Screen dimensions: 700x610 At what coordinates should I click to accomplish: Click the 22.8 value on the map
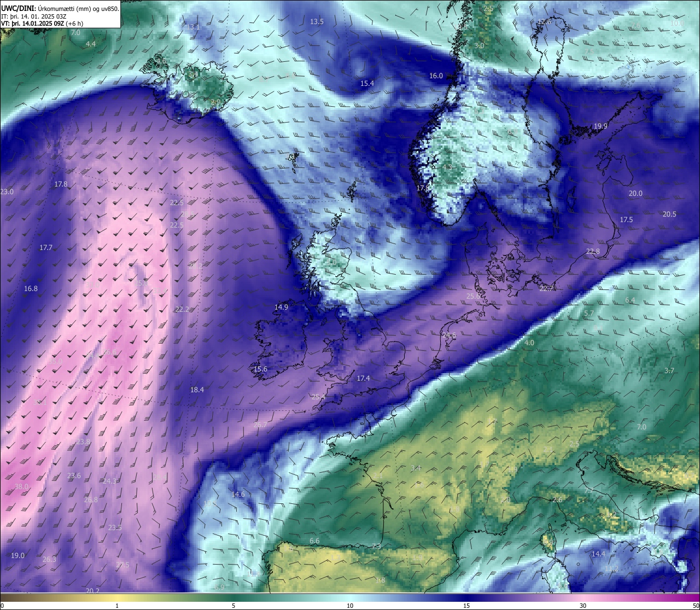coord(593,252)
